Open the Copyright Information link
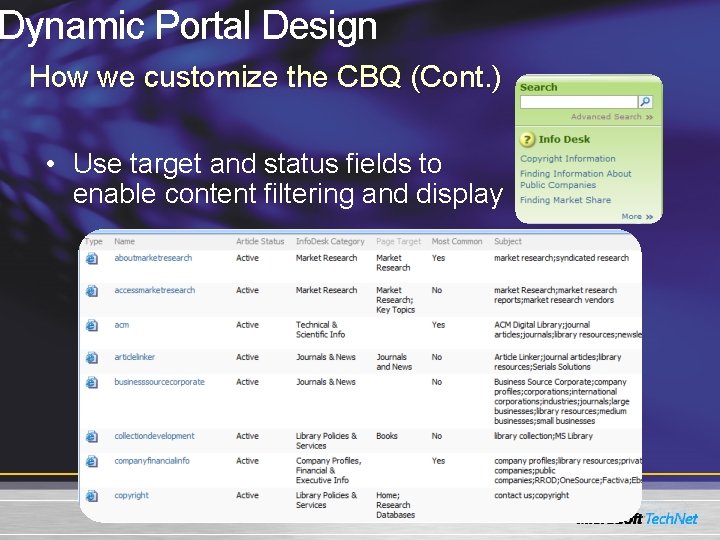Screen dimensions: 720x540 pyautogui.click(x=568, y=158)
